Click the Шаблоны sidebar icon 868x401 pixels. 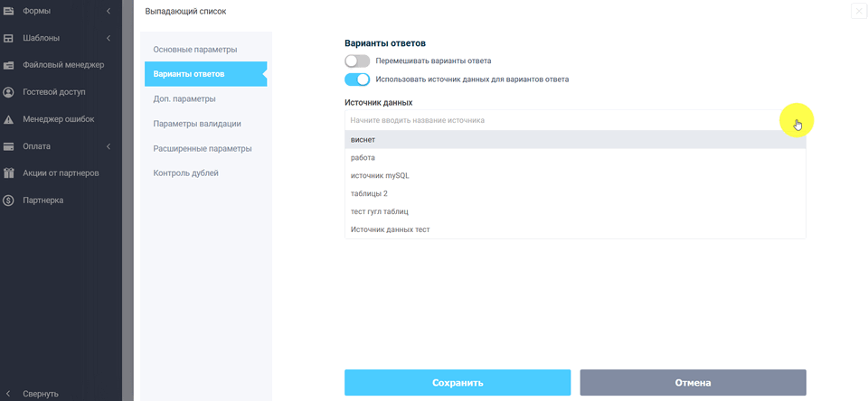pos(8,38)
